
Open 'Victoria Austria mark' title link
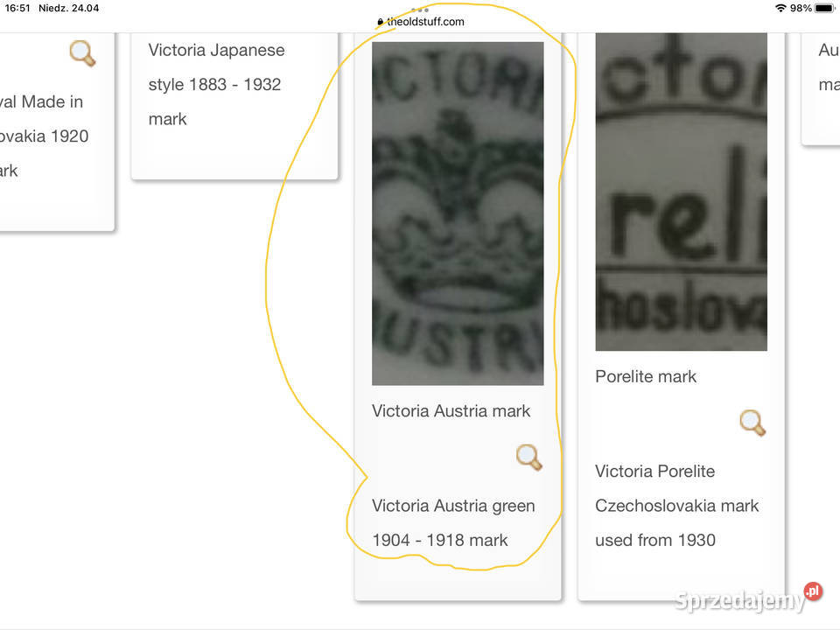point(451,411)
